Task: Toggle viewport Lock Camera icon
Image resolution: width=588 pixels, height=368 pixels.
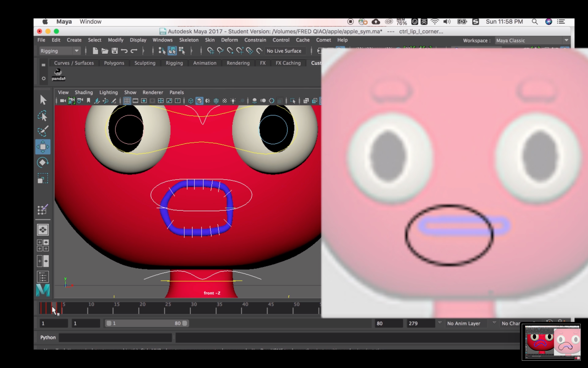Action: pos(72,101)
